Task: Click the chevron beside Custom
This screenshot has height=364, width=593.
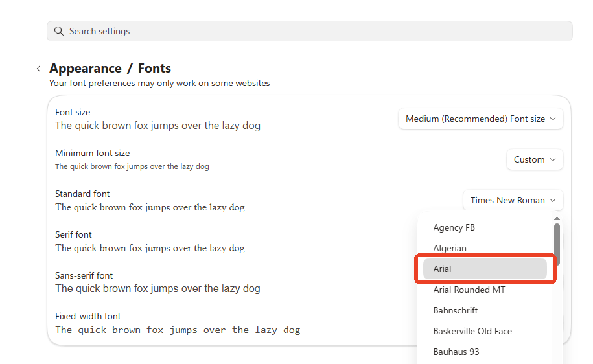Action: pos(553,159)
